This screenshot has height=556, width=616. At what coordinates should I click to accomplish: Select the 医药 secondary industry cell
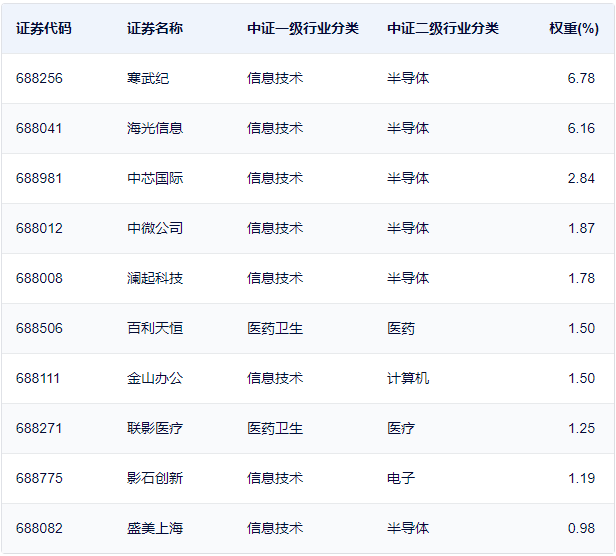point(401,328)
